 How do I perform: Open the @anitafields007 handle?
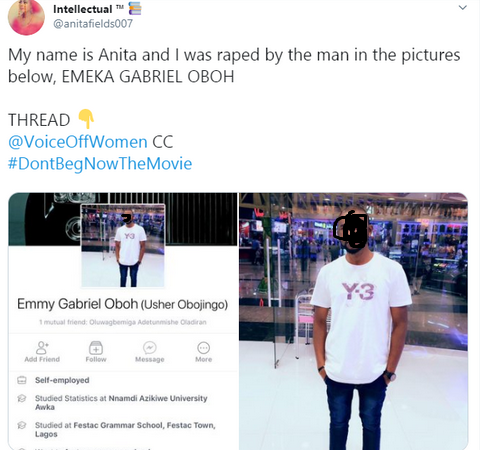[x=93, y=24]
